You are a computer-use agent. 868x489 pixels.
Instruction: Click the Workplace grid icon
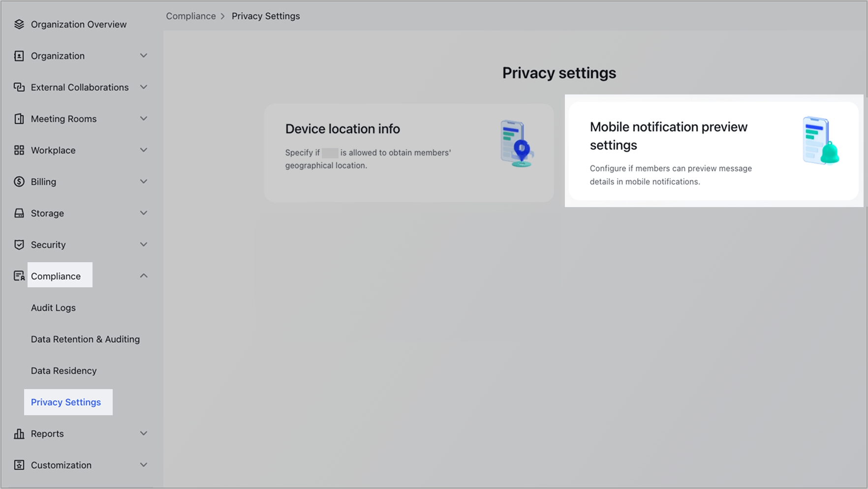click(x=19, y=150)
